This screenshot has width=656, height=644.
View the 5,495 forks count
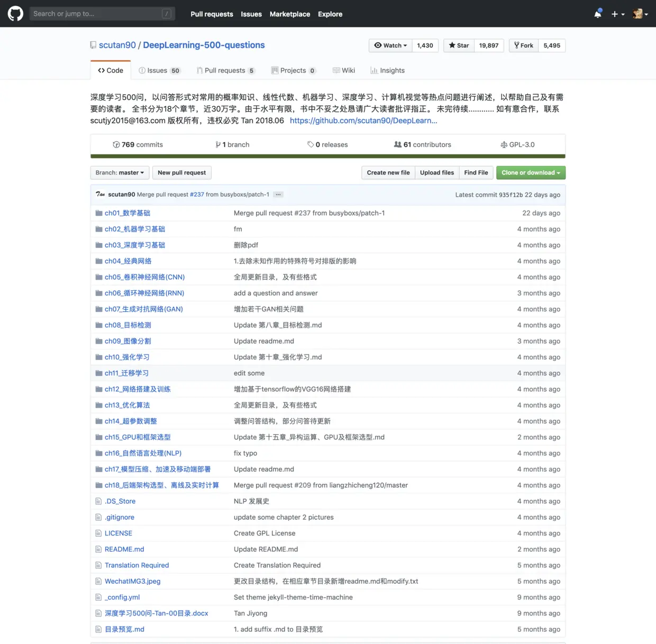coord(552,45)
